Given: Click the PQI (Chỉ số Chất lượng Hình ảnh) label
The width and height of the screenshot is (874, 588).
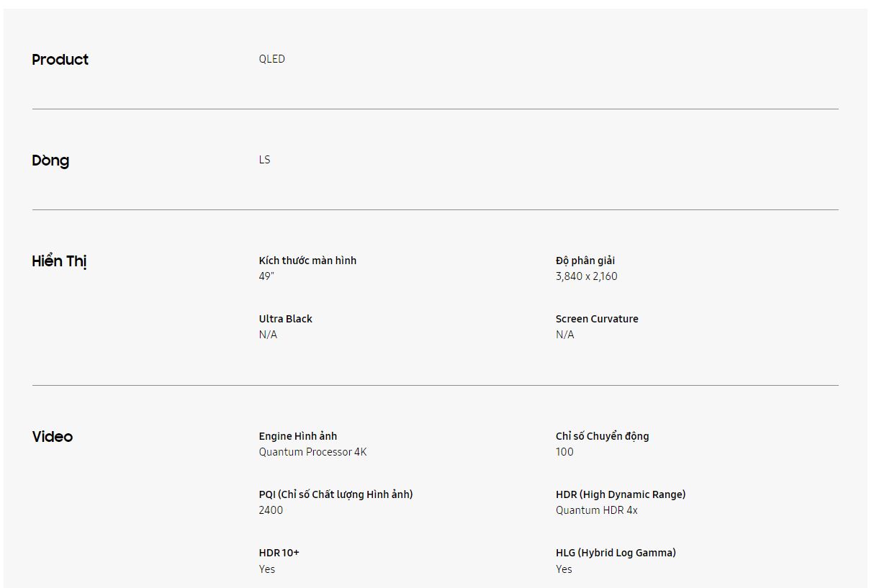Looking at the screenshot, I should (x=335, y=494).
